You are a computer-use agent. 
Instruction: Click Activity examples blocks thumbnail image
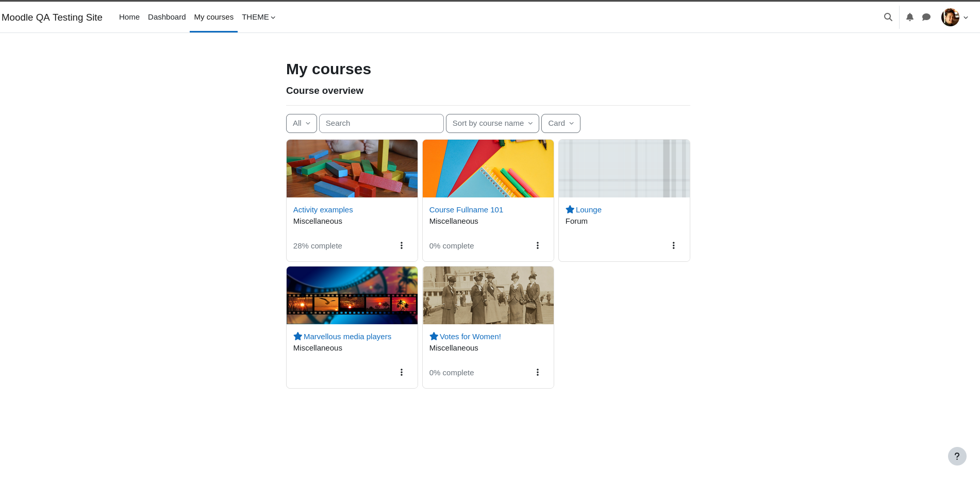point(352,169)
